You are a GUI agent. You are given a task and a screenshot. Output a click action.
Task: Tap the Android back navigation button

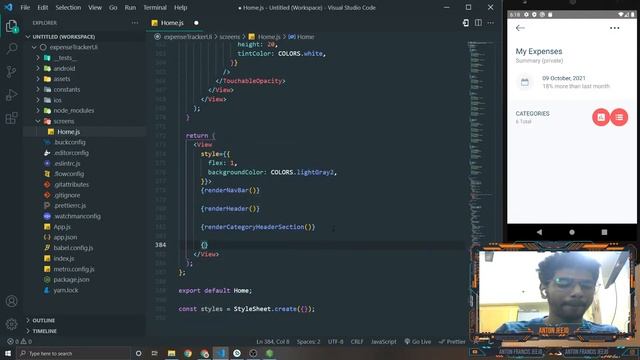pyautogui.click(x=539, y=232)
